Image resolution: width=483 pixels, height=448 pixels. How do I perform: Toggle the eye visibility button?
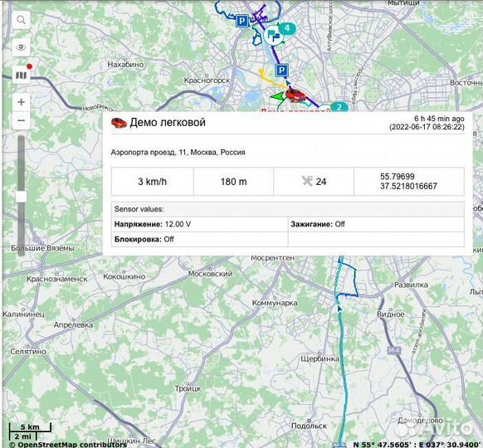(x=21, y=47)
